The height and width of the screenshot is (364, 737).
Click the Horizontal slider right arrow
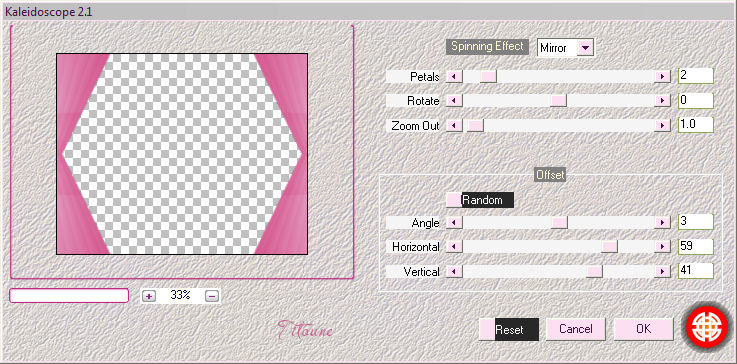662,246
